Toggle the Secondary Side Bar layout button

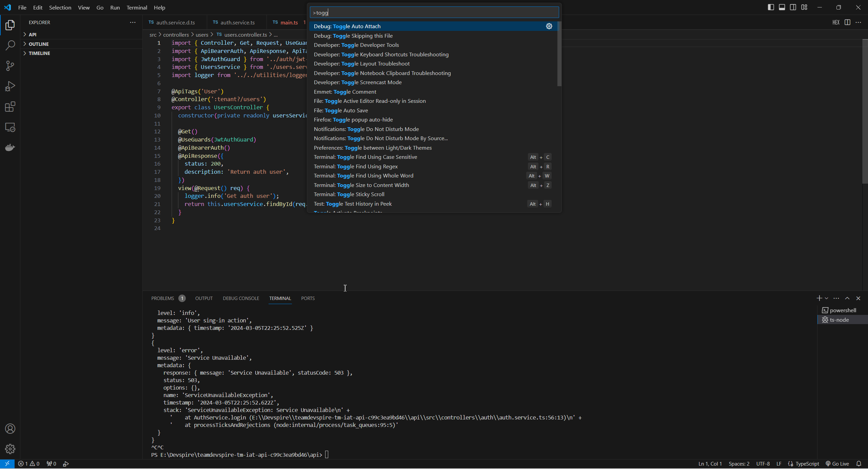[x=793, y=7]
